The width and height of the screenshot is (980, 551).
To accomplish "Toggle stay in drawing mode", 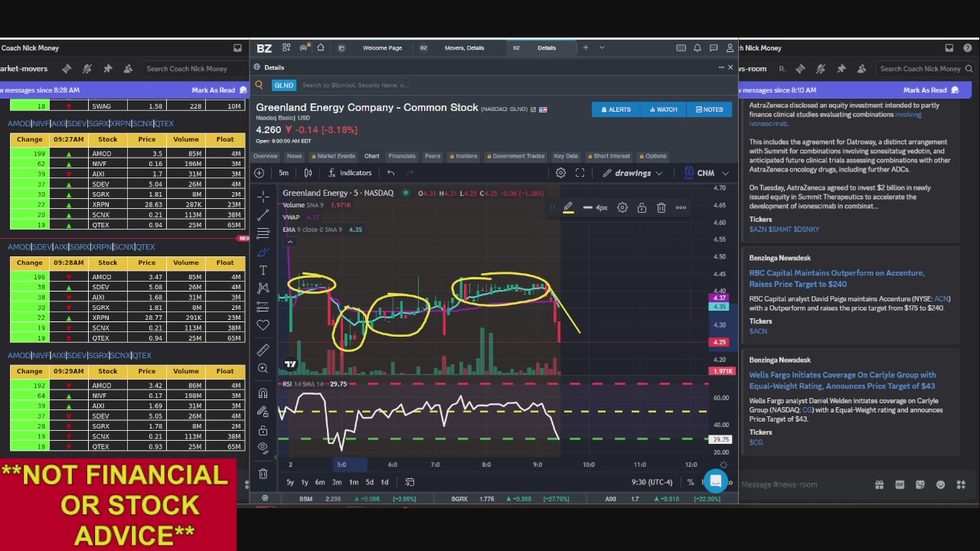I will (263, 412).
